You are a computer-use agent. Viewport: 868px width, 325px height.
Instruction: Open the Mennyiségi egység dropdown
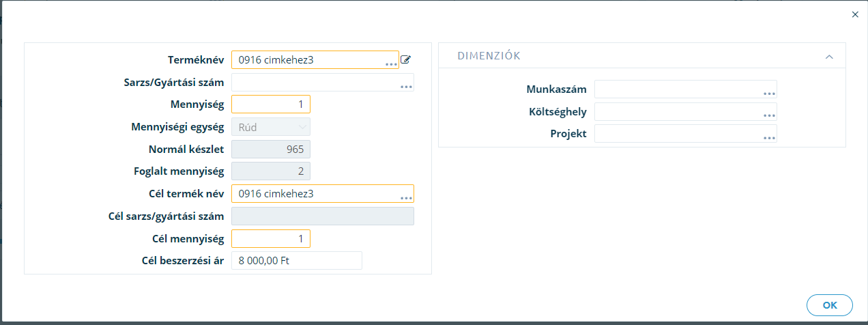pyautogui.click(x=271, y=127)
